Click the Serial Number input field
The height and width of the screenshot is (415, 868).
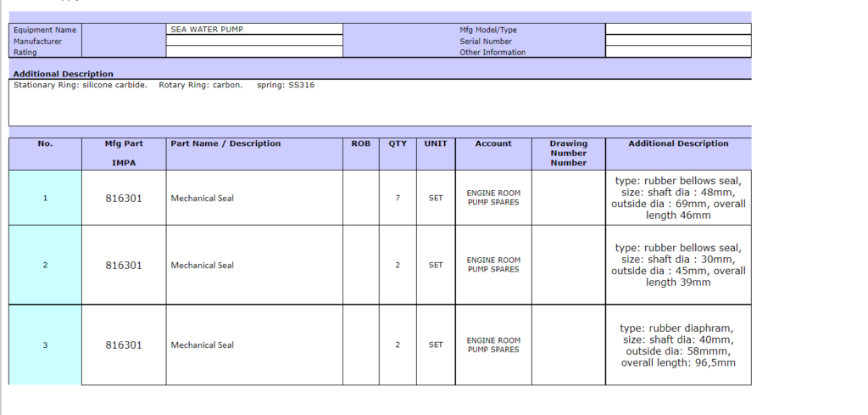(x=677, y=40)
